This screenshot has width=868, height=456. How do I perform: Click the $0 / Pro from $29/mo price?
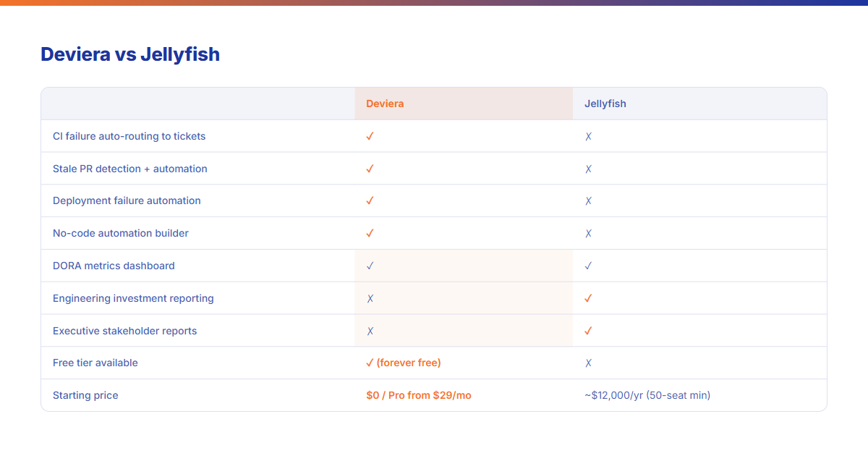point(419,395)
